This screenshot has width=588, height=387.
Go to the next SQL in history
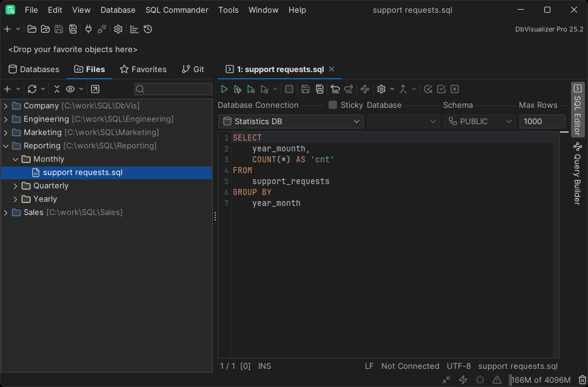coord(349,89)
